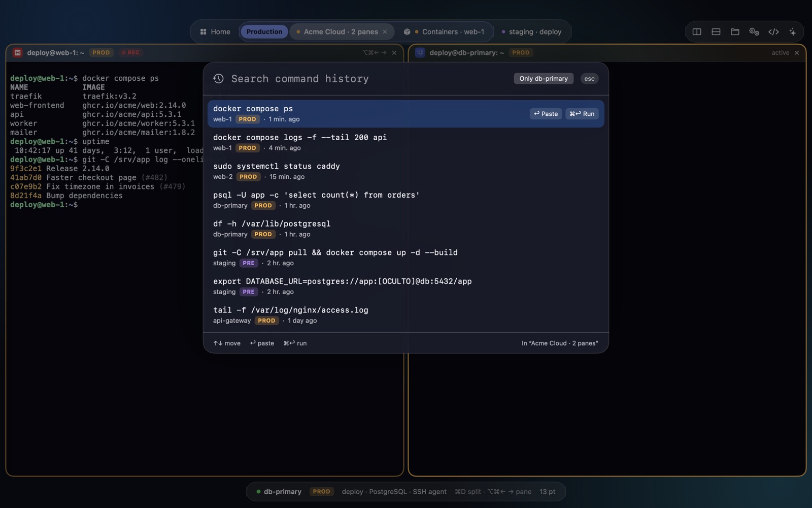Click the clock history icon in the search header
This screenshot has width=812, height=508.
tap(218, 79)
